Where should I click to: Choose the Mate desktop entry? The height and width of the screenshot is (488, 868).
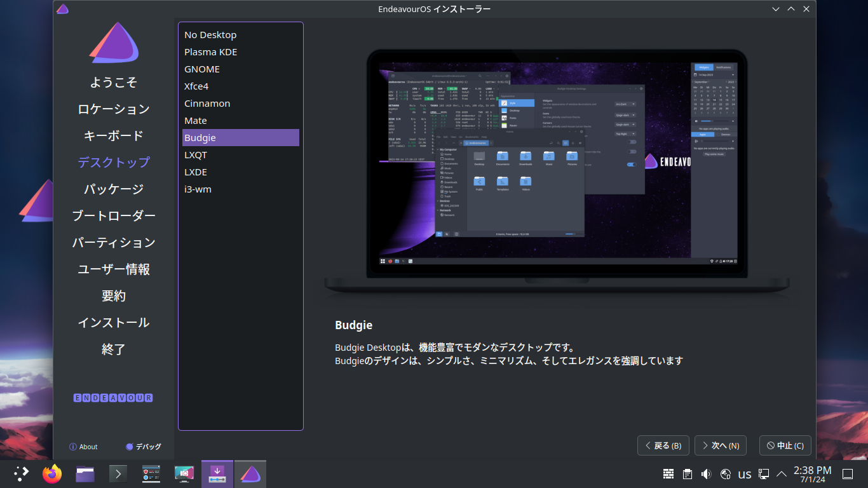pyautogui.click(x=241, y=121)
